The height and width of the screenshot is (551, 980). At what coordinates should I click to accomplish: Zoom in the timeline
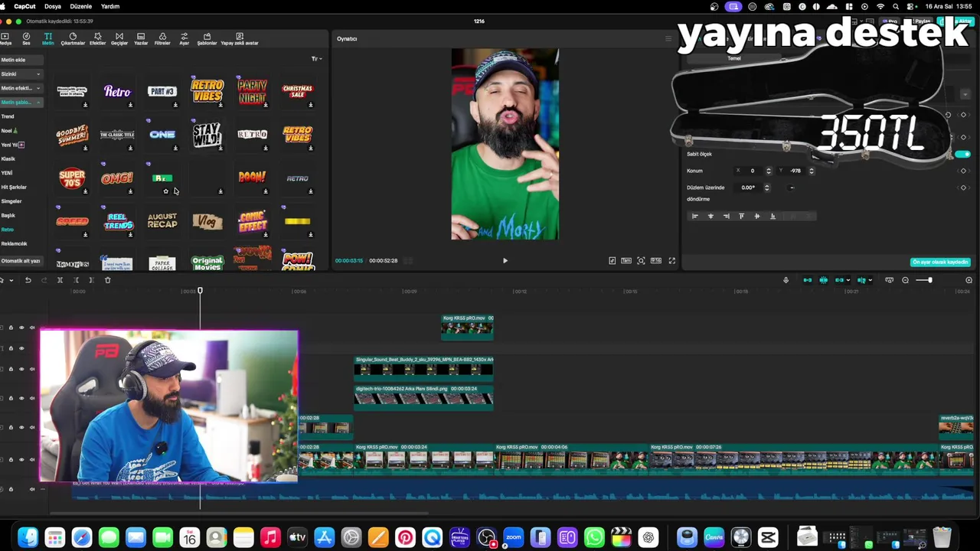[x=969, y=280]
